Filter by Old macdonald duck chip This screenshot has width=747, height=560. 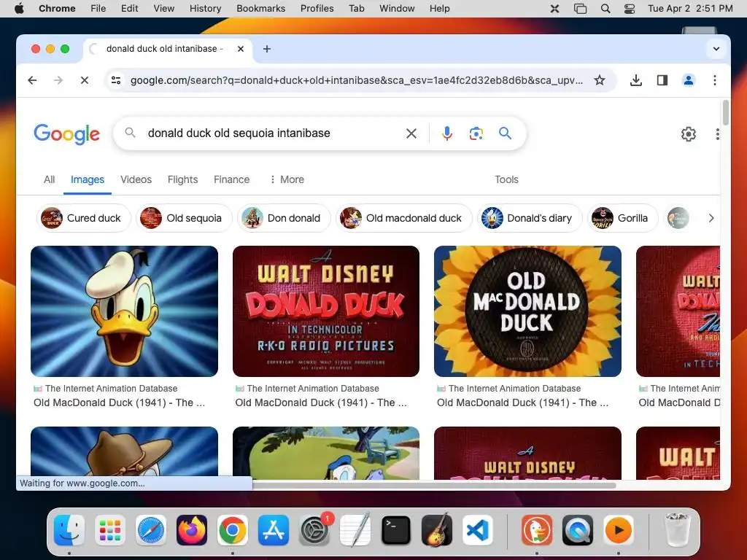point(403,218)
